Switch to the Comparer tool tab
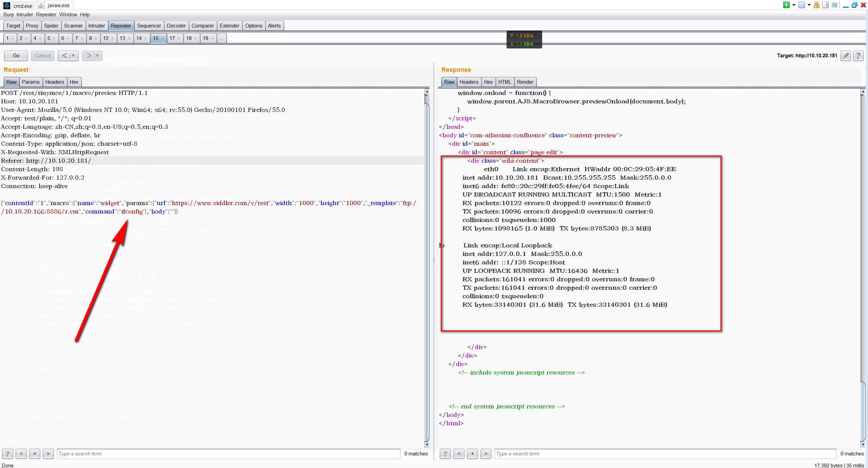 tap(203, 26)
